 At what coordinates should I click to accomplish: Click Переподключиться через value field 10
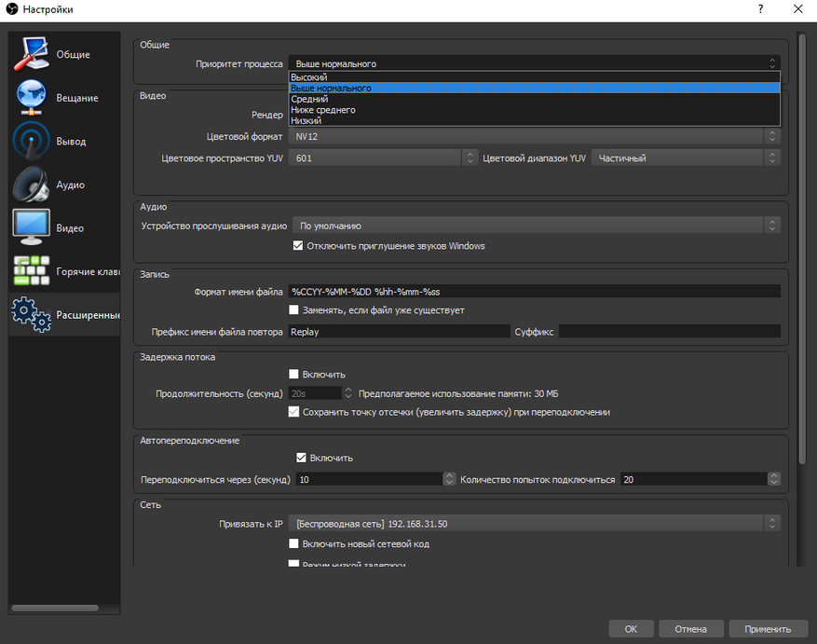[x=370, y=479]
